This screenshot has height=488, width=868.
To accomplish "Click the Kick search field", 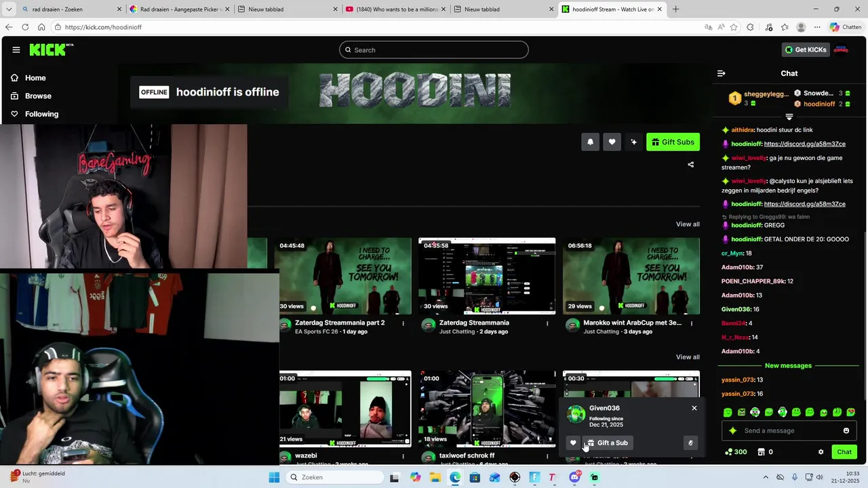I will 434,49.
